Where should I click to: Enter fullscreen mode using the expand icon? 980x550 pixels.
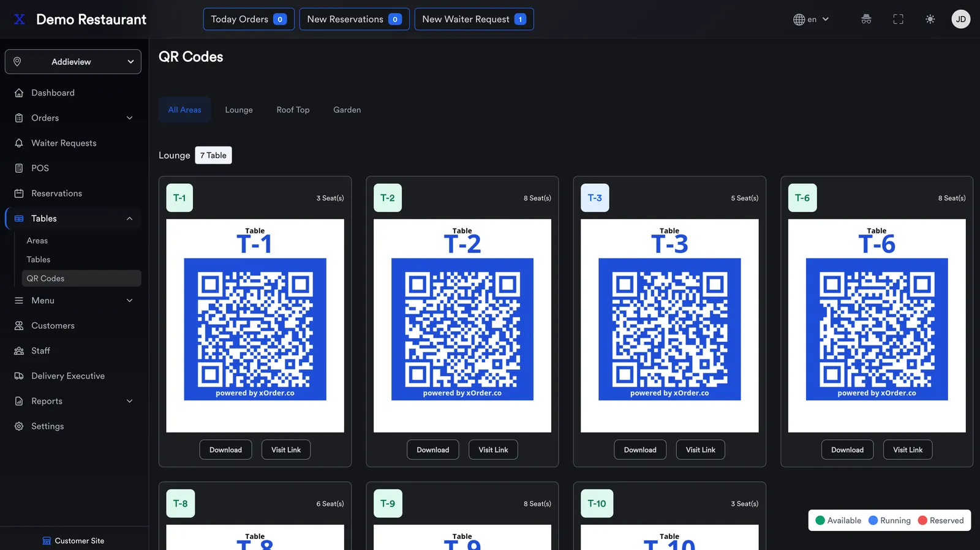(x=898, y=19)
